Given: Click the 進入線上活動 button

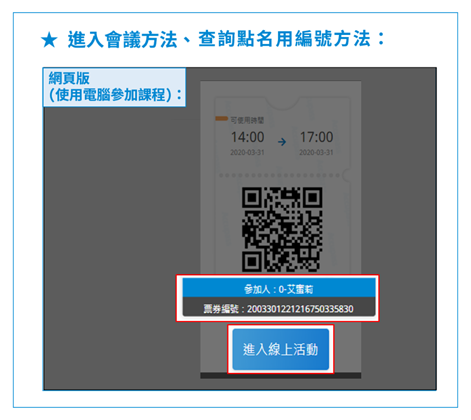Looking at the screenshot, I should (281, 349).
